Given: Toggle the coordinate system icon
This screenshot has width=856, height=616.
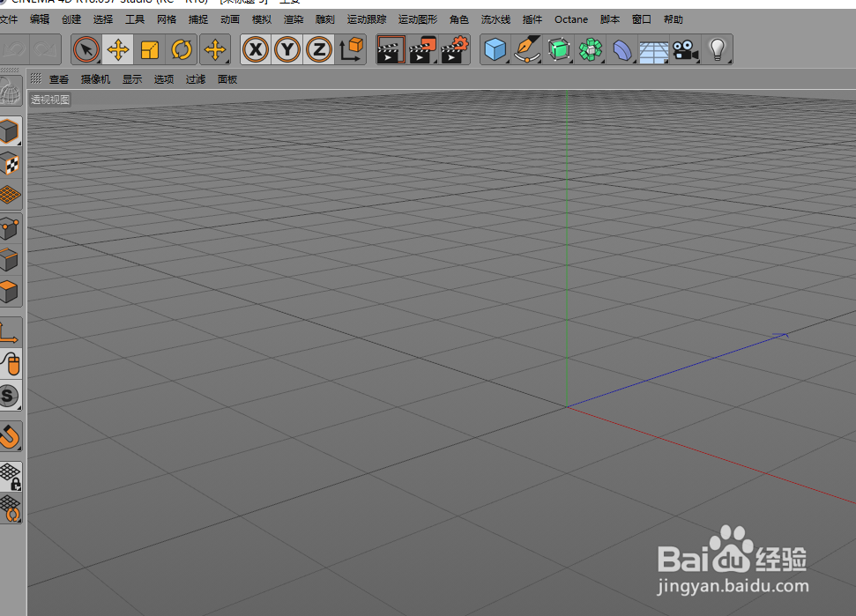Looking at the screenshot, I should tap(351, 49).
